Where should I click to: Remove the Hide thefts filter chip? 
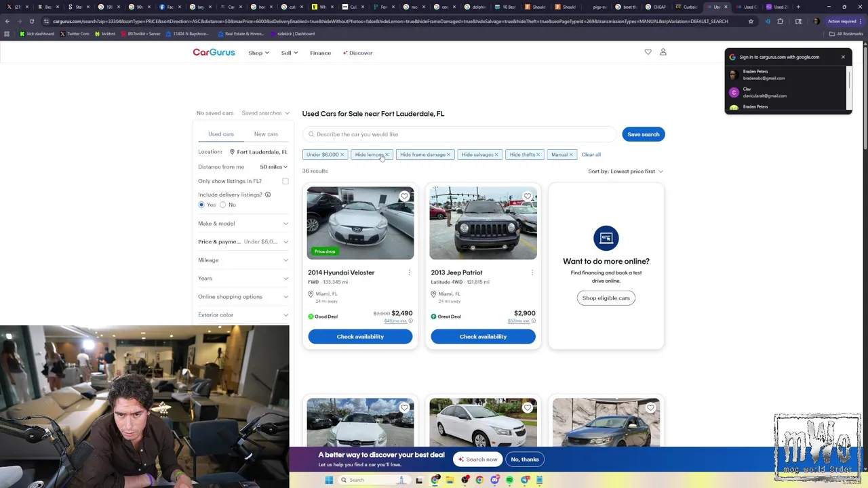tap(538, 155)
